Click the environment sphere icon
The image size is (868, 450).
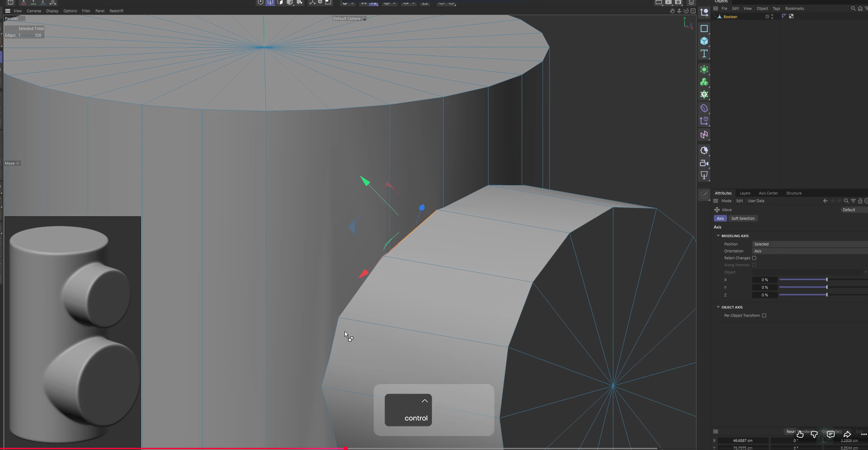pyautogui.click(x=704, y=150)
